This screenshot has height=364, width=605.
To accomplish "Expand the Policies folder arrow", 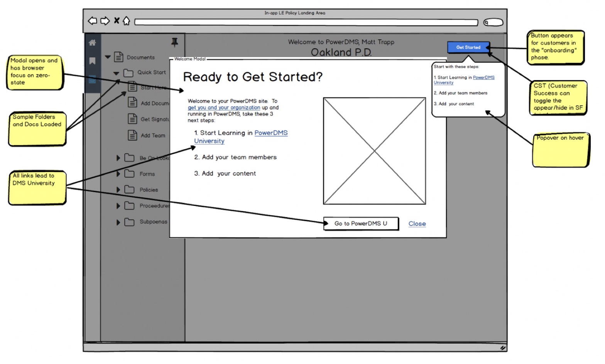I will tap(118, 190).
